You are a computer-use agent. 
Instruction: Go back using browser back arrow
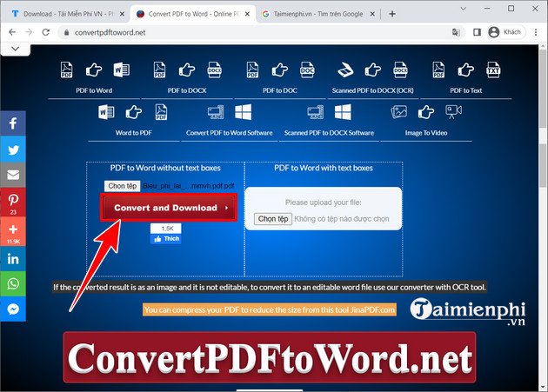coord(12,32)
